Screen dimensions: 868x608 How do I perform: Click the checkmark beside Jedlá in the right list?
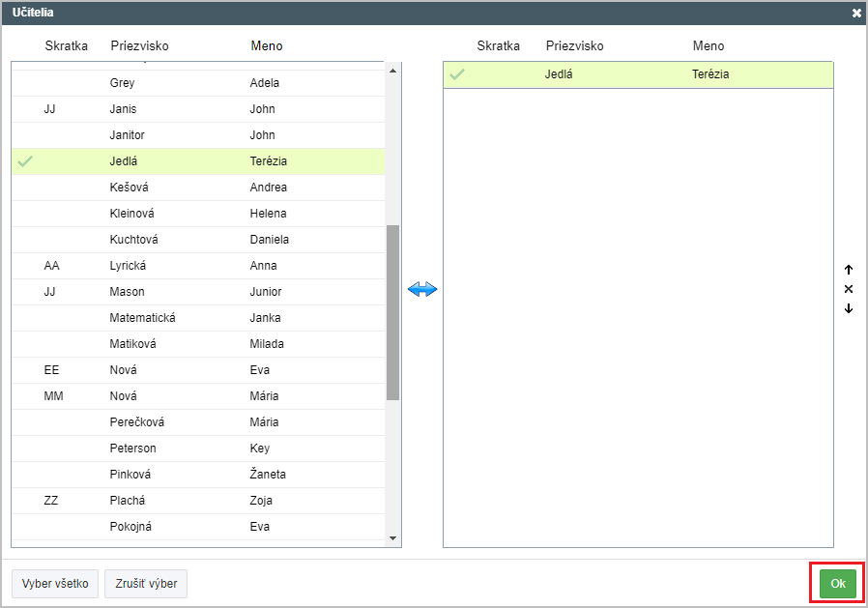point(457,74)
